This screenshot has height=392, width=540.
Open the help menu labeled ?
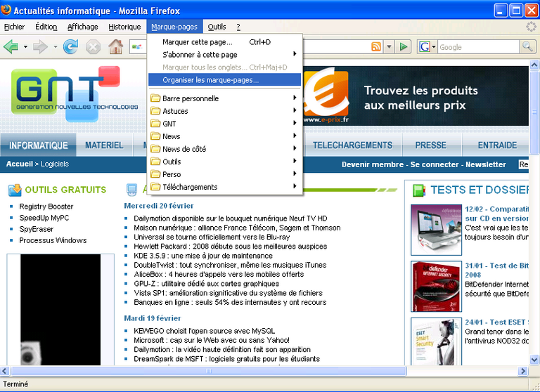238,27
